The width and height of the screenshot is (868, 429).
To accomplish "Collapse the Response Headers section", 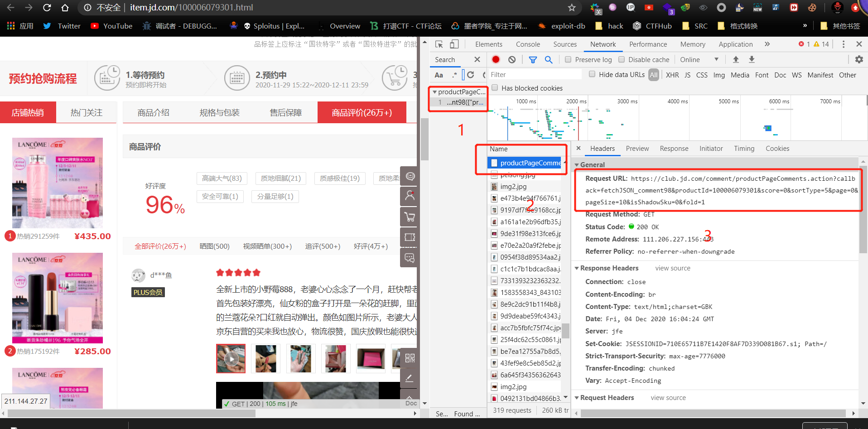I will pos(577,268).
